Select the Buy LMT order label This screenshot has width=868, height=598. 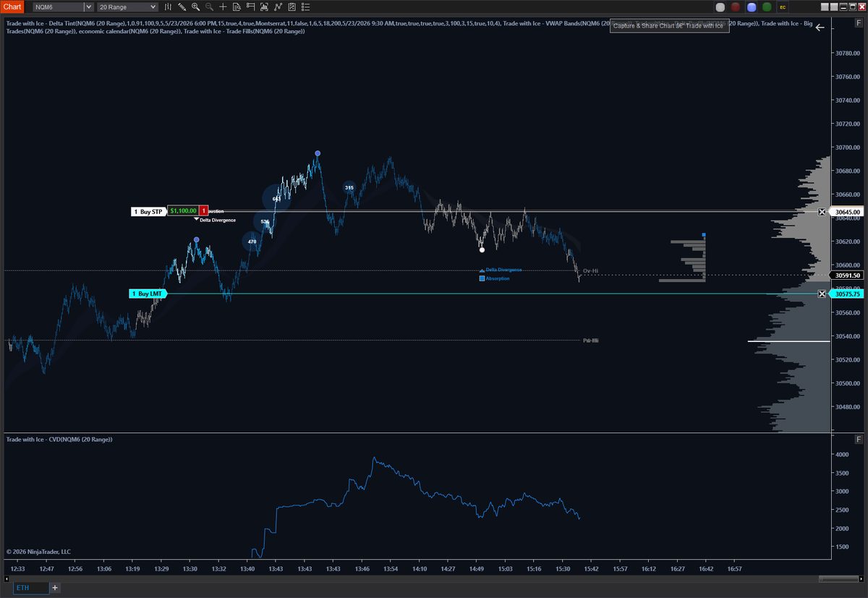click(148, 294)
